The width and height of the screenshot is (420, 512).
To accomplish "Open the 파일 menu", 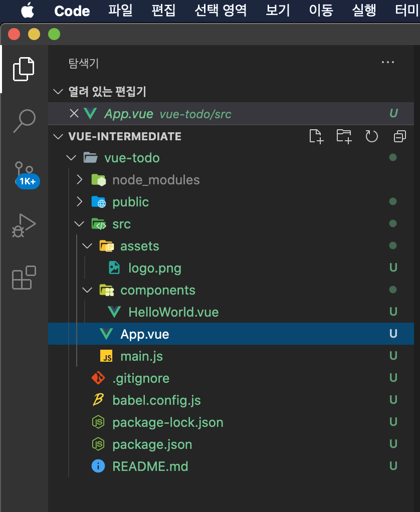I will (x=120, y=11).
